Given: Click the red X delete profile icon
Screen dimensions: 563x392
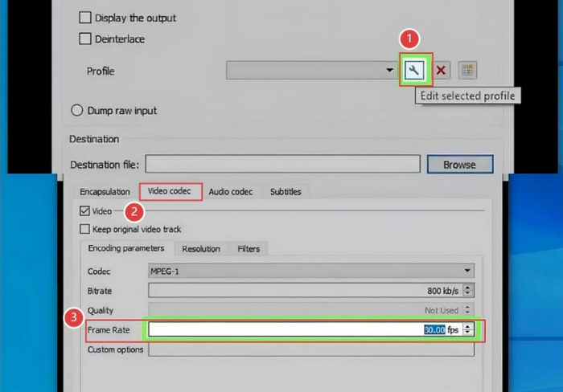Looking at the screenshot, I should 441,71.
